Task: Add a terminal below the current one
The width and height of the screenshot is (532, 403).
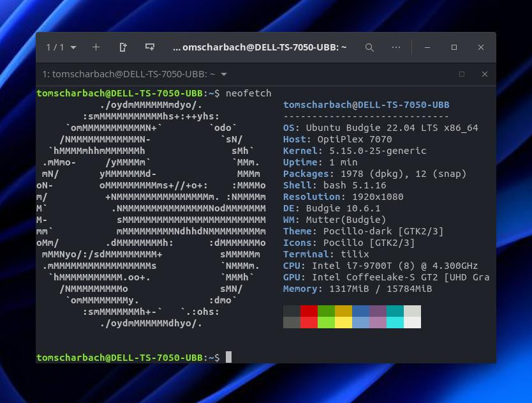Action: (150, 47)
